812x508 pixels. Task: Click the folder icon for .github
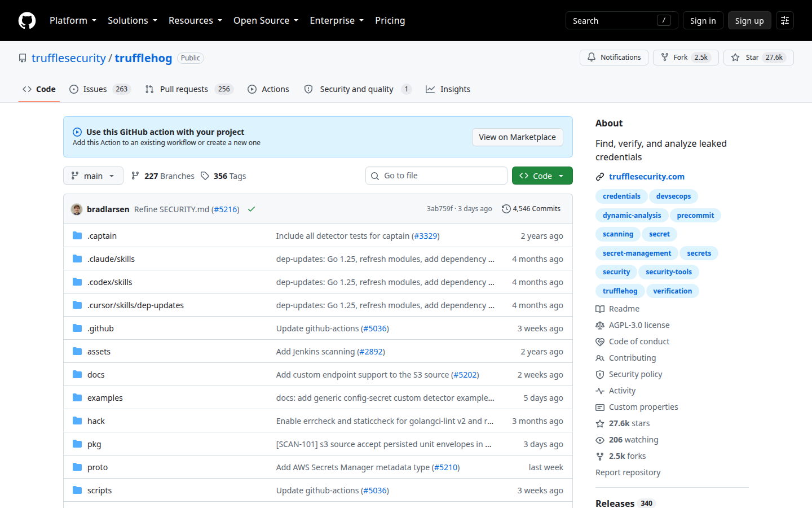tap(77, 328)
